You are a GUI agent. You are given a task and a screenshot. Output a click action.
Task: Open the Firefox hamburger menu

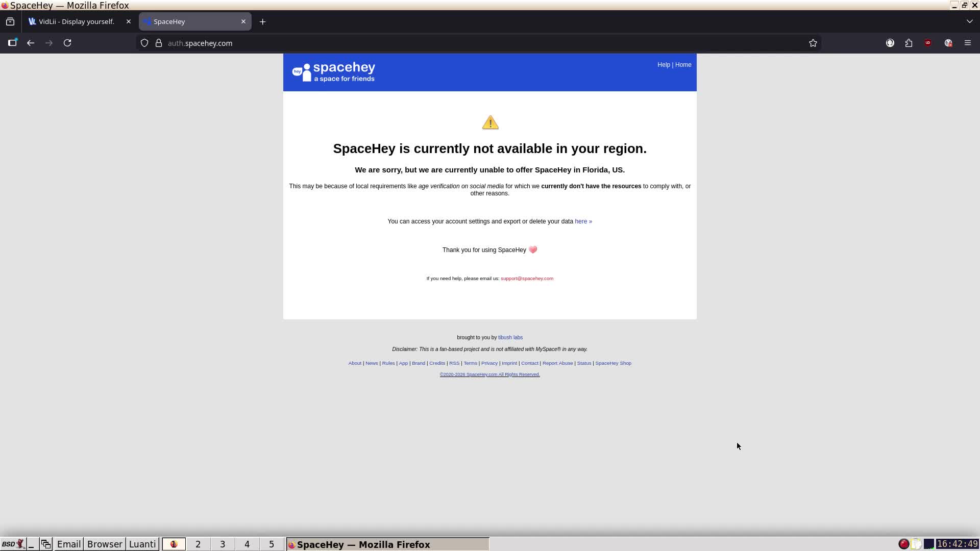pyautogui.click(x=967, y=43)
